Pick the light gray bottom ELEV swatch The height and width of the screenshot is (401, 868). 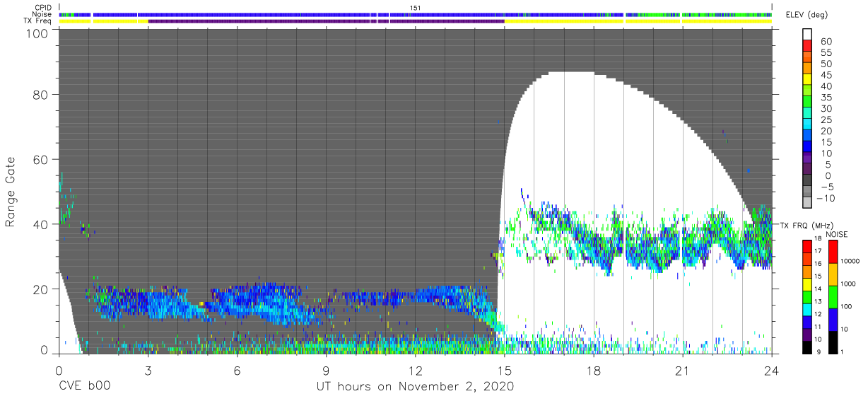coord(809,204)
